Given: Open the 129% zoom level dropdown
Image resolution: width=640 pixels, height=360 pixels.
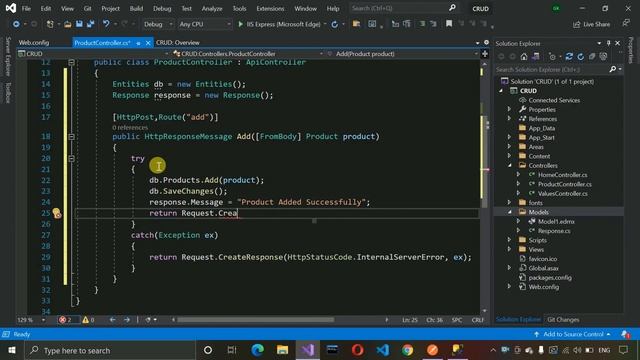Looking at the screenshot, I should pos(31,320).
